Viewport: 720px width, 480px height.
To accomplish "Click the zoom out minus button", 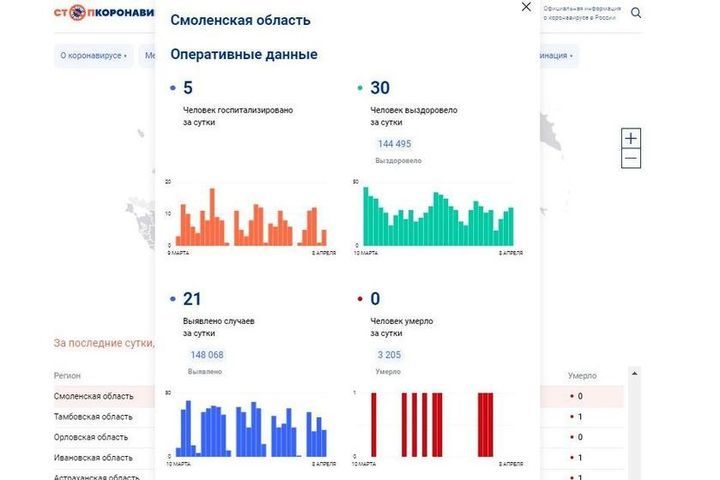I will 630,159.
